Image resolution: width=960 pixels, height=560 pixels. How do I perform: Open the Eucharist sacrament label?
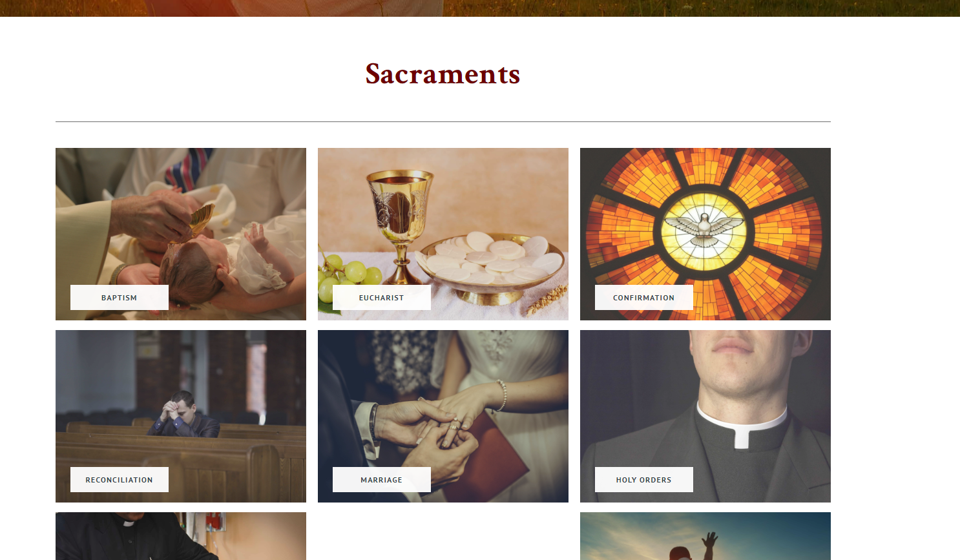click(x=382, y=298)
